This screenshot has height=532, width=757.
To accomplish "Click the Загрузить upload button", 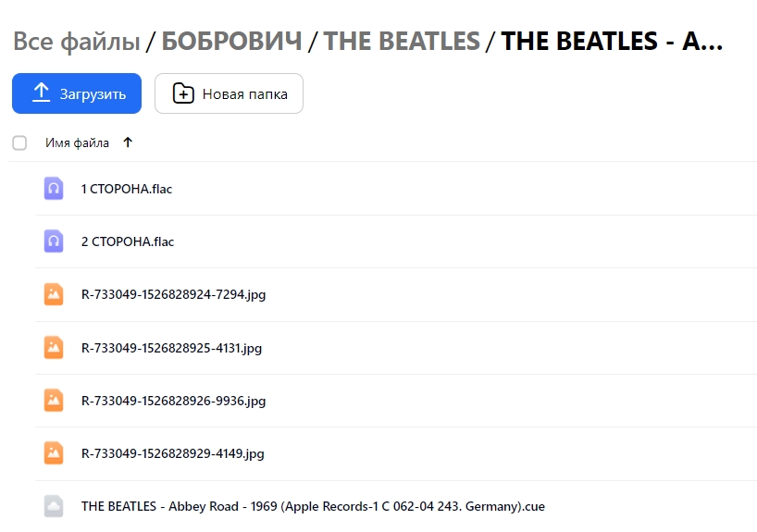I will (x=77, y=93).
